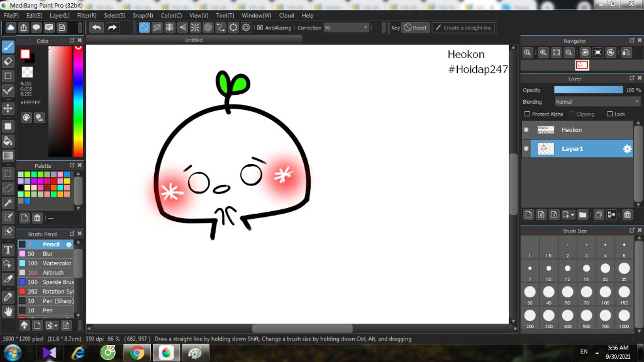This screenshot has width=644, height=362.
Task: Click the Reset key button
Action: pos(415,28)
